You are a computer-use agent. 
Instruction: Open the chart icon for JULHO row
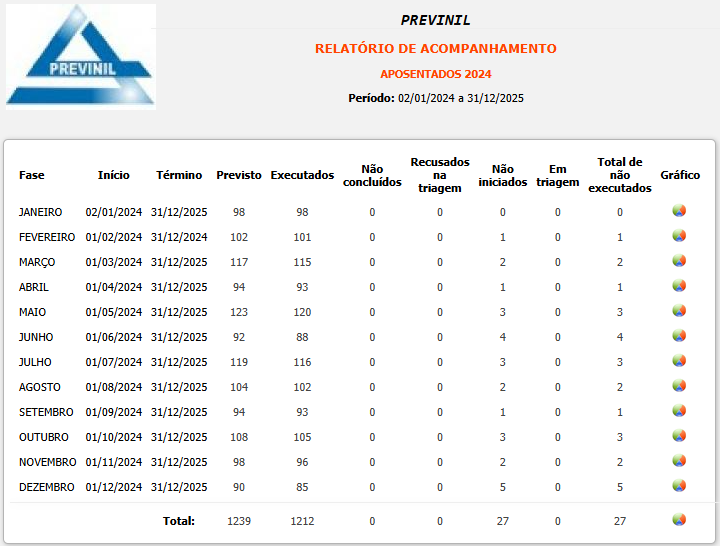tap(679, 361)
